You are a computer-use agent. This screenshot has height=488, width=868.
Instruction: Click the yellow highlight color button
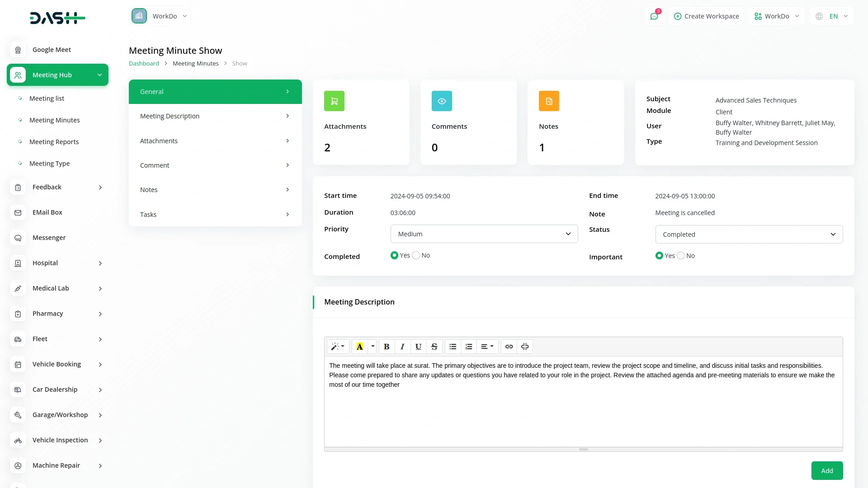tap(360, 347)
